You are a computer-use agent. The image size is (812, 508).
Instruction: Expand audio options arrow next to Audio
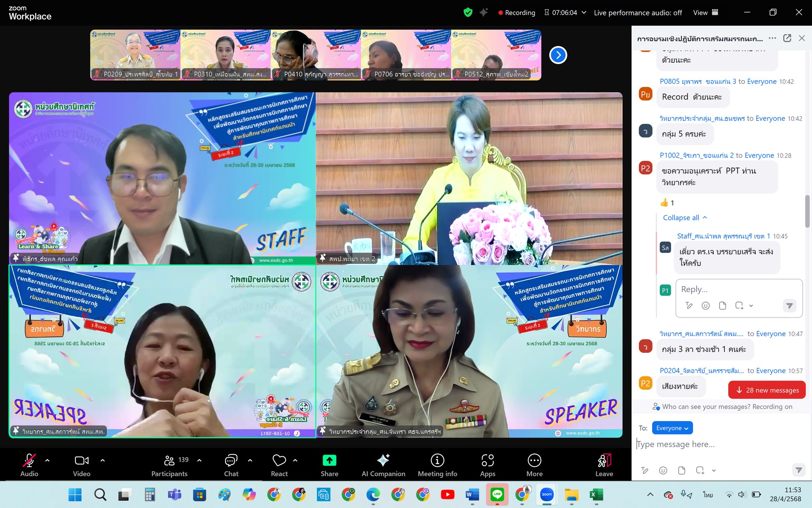pos(48,460)
